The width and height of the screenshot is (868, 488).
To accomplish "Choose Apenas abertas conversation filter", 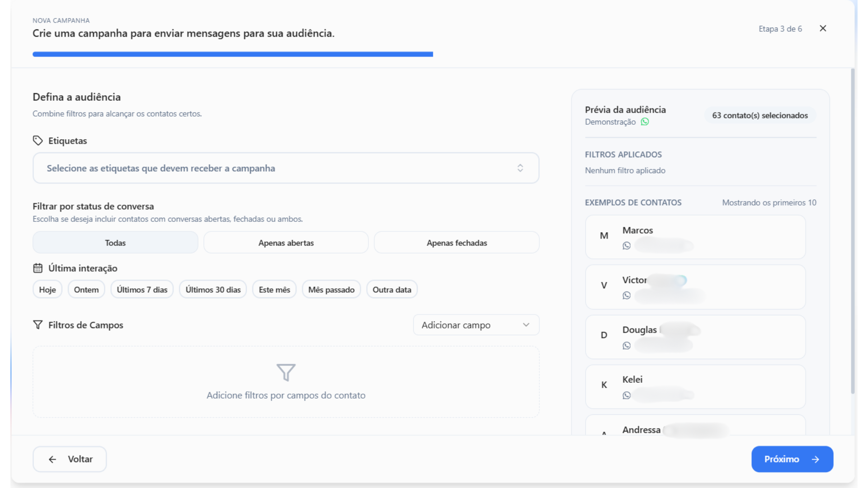I will [x=286, y=243].
